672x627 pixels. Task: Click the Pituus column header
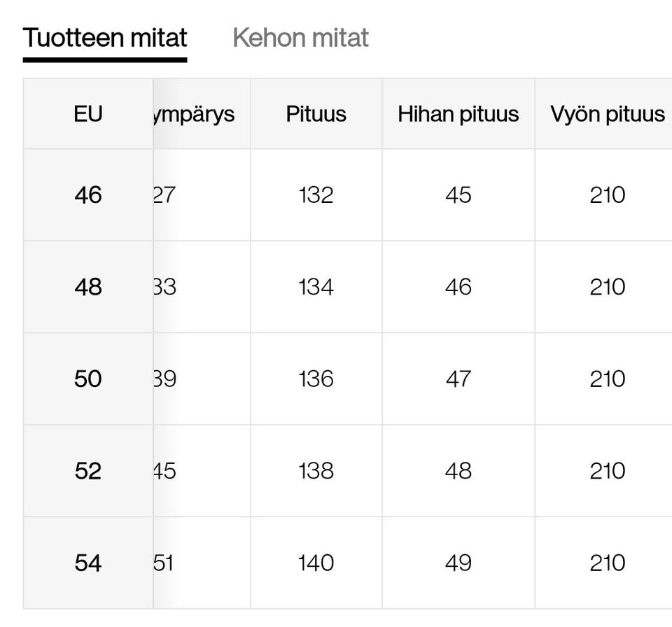(x=316, y=114)
